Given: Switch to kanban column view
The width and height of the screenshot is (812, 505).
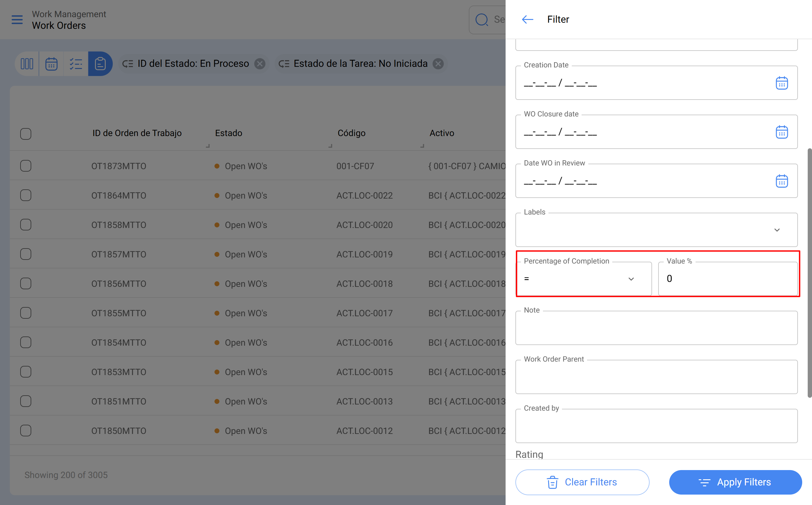Looking at the screenshot, I should (27, 64).
